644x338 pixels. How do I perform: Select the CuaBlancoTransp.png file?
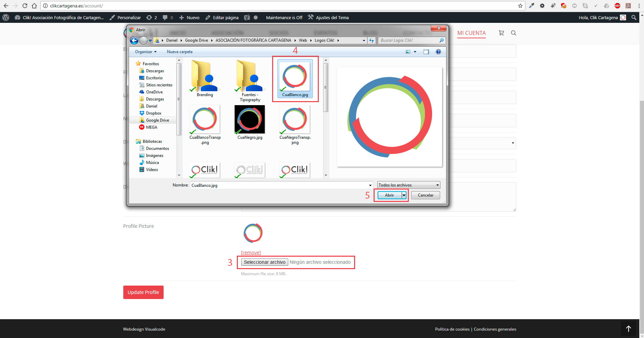[x=205, y=125]
